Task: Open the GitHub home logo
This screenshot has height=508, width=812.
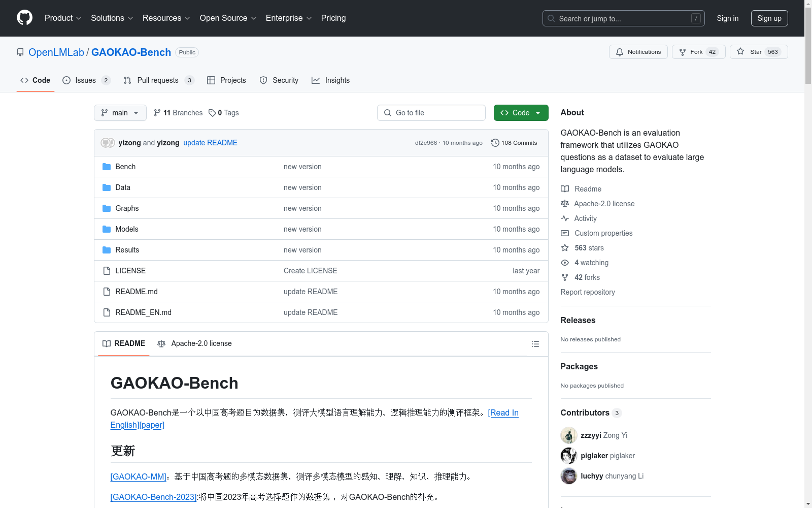Action: click(24, 18)
